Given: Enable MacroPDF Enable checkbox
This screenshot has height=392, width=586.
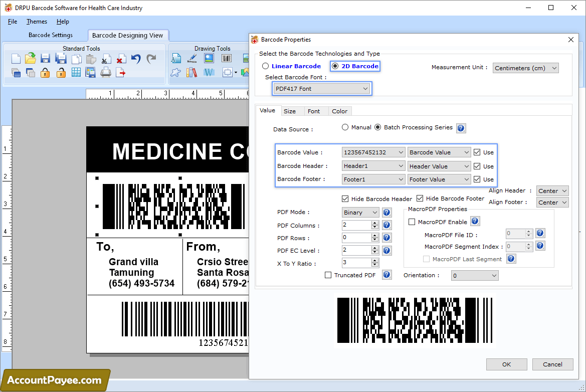Looking at the screenshot, I should tap(412, 221).
